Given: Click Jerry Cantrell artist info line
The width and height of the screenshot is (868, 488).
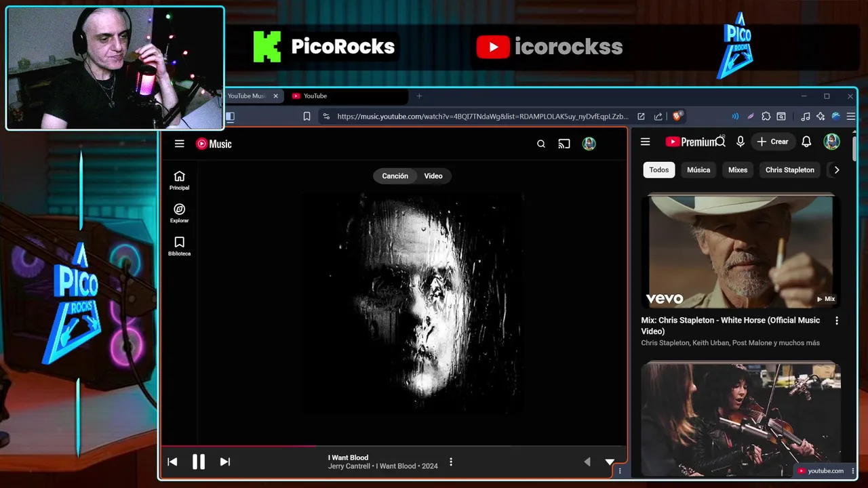Looking at the screenshot, I should [383, 466].
